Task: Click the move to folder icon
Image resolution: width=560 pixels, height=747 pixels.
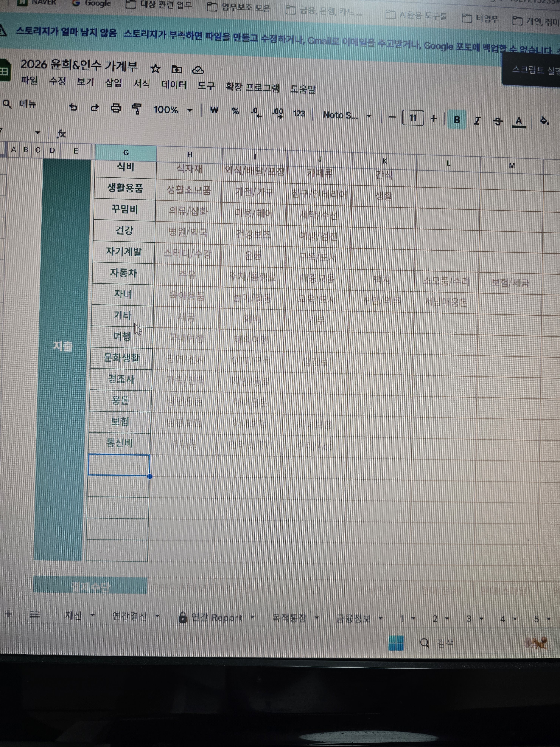Action: coord(177,70)
